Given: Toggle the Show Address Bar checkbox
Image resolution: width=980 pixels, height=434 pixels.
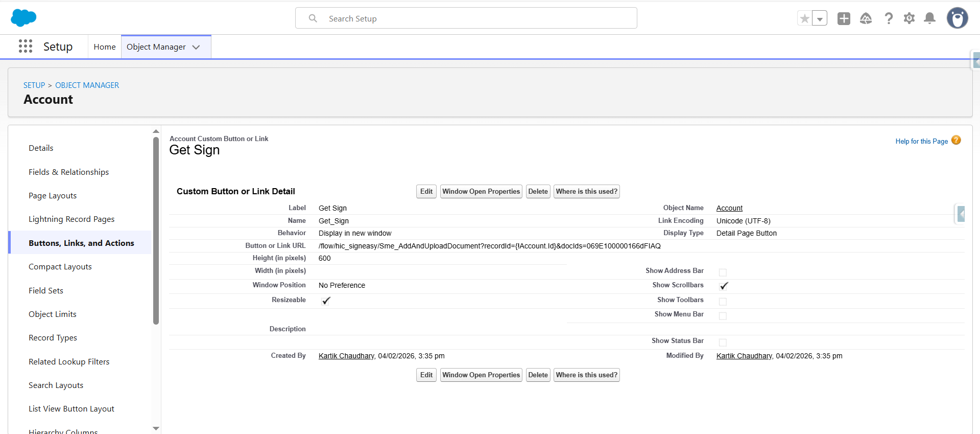Looking at the screenshot, I should (x=723, y=272).
